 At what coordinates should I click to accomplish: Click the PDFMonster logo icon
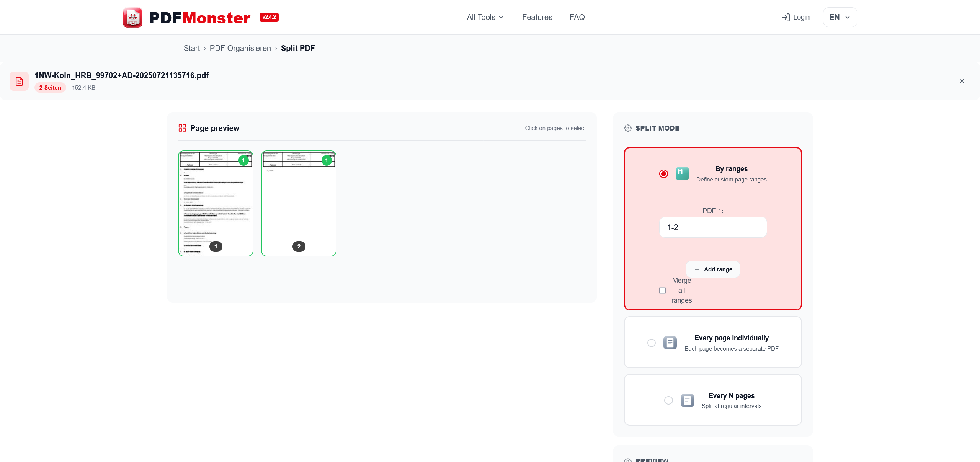click(132, 17)
